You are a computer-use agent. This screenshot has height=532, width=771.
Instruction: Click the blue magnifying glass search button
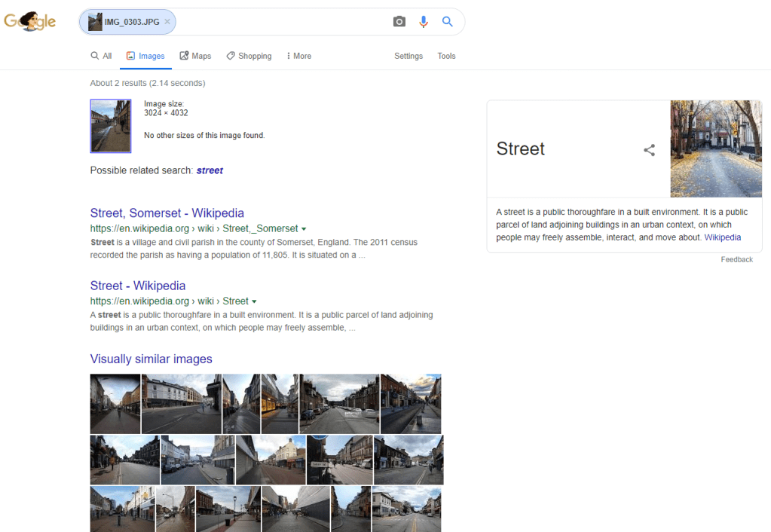pos(448,22)
